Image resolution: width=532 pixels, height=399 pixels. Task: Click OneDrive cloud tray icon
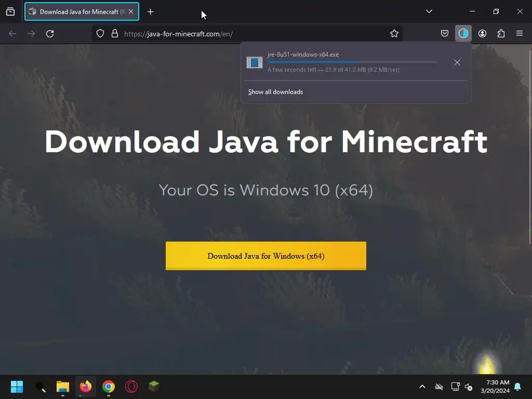pyautogui.click(x=439, y=387)
